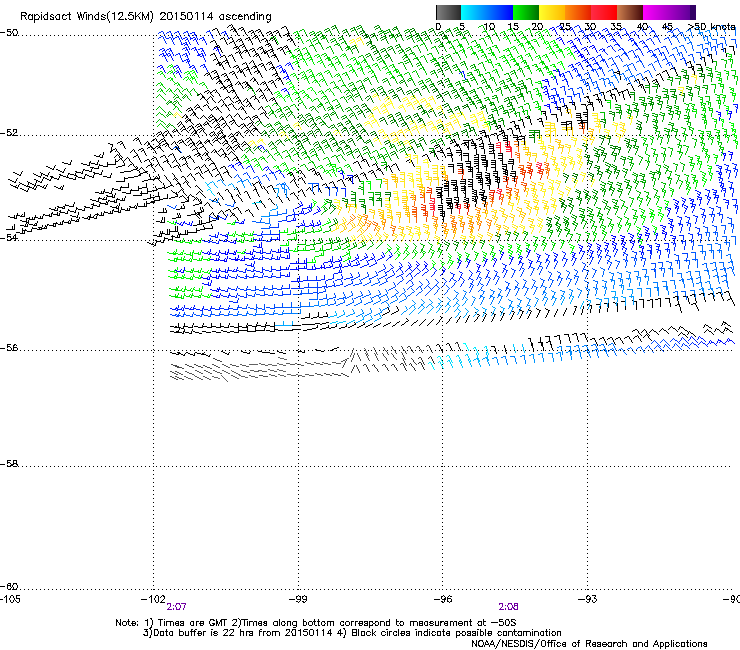This screenshot has height=650, width=740.
Task: Click the title 'Rapidscat Winds(12.5KM) 20150114 ascending'
Action: [146, 17]
